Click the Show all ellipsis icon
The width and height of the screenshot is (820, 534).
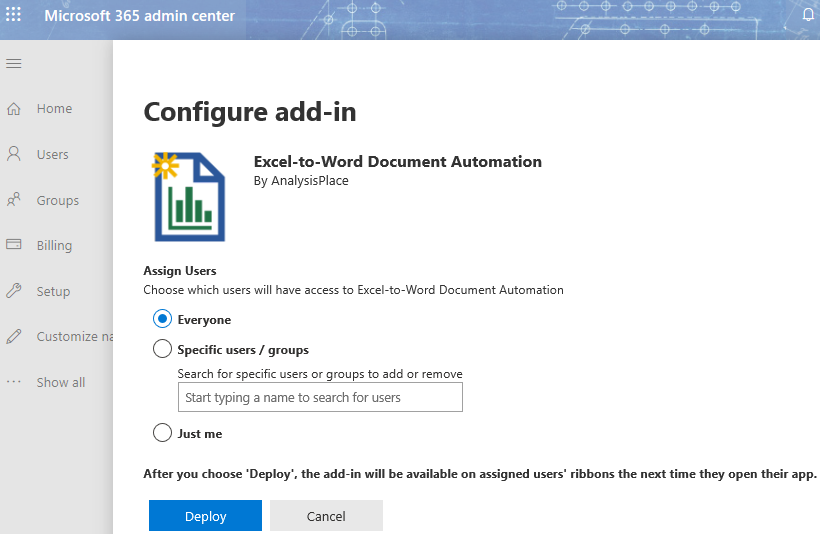14,382
